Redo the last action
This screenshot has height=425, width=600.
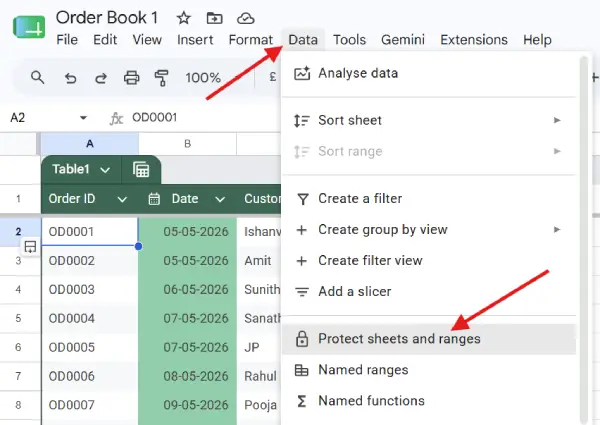(101, 78)
